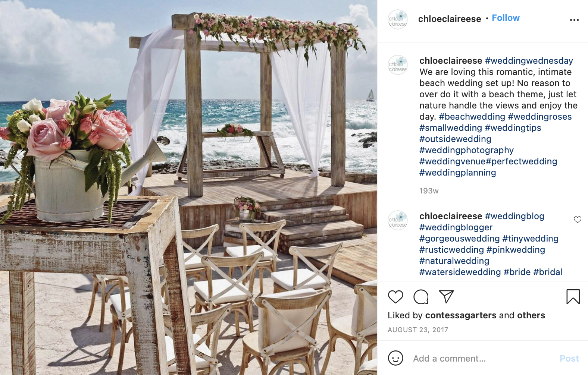Open the emoji picker smiley icon
Viewport: 588px width, 375px height.
(395, 358)
